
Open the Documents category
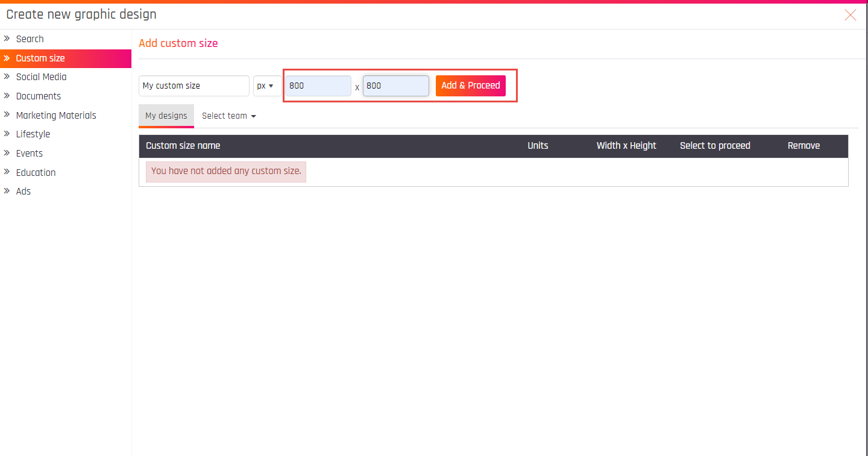point(38,96)
